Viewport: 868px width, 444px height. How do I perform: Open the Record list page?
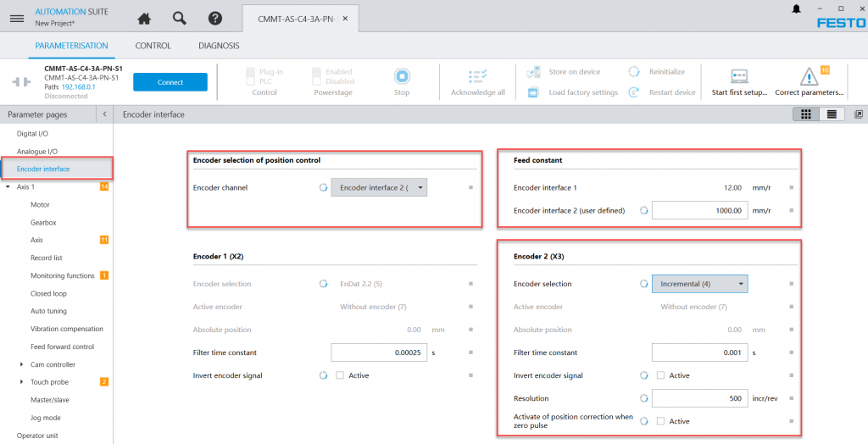[46, 258]
